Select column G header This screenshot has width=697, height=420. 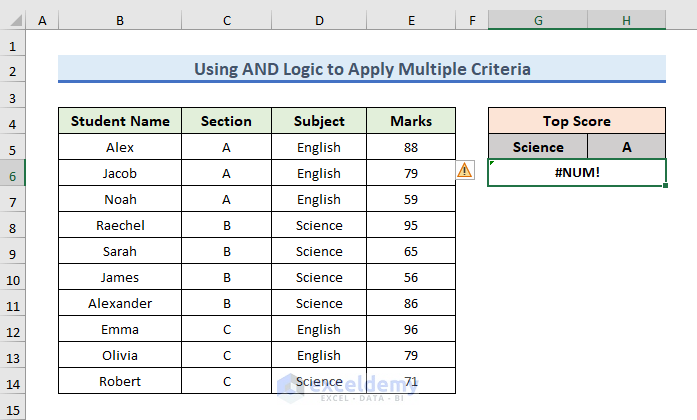point(538,20)
